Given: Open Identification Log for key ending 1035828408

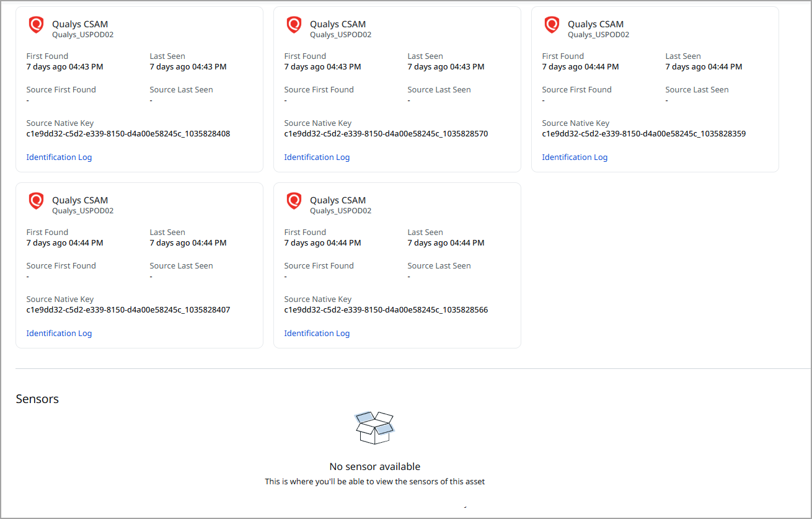Looking at the screenshot, I should pyautogui.click(x=59, y=157).
